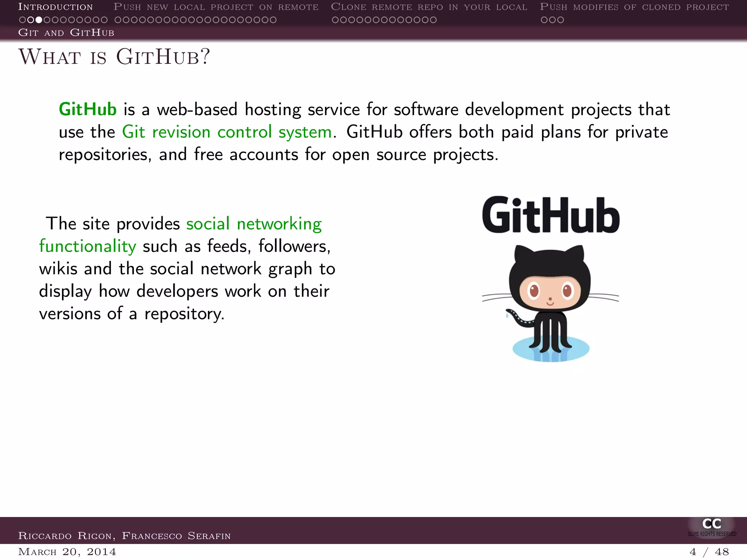Click the Creative Commons CC logo
Viewport: 747px width, 560px height.
(712, 524)
